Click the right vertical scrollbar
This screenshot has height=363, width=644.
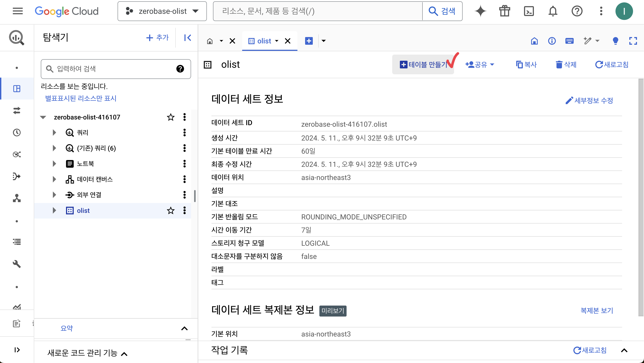641,197
